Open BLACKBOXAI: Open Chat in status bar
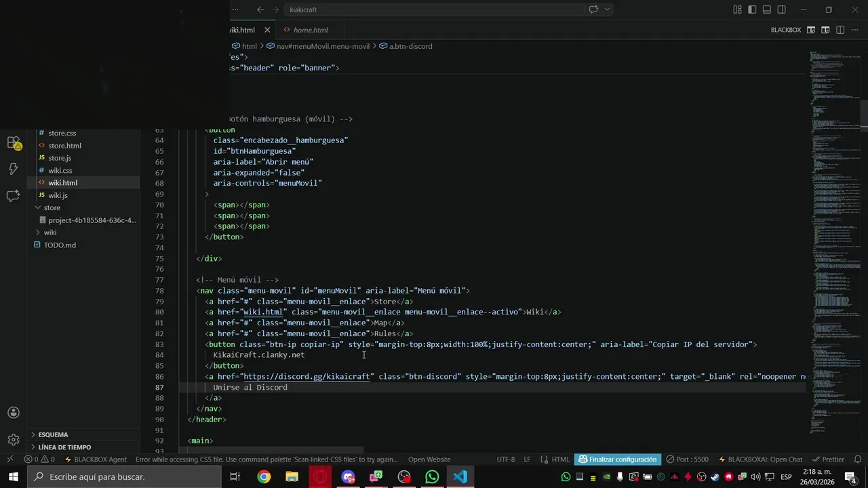 760,460
